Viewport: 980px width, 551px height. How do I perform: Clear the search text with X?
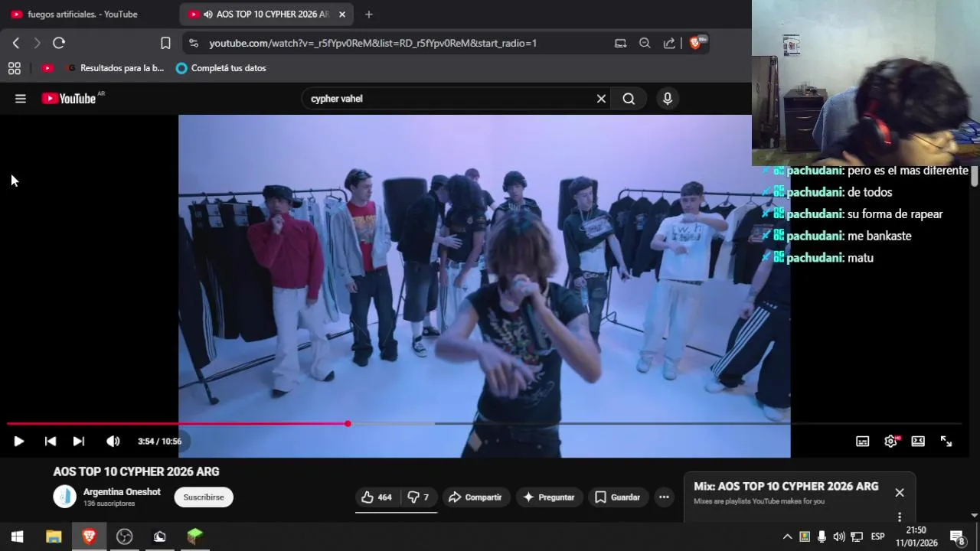(601, 99)
